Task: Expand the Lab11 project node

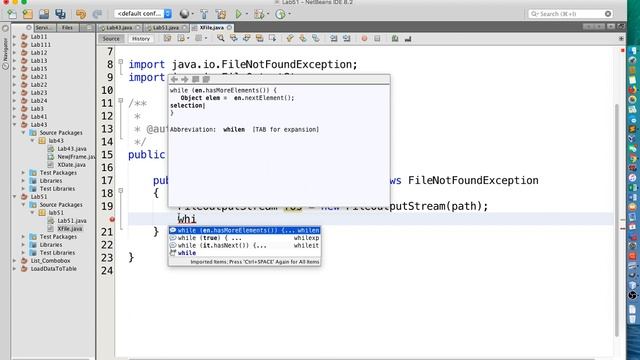Action: tap(15, 37)
